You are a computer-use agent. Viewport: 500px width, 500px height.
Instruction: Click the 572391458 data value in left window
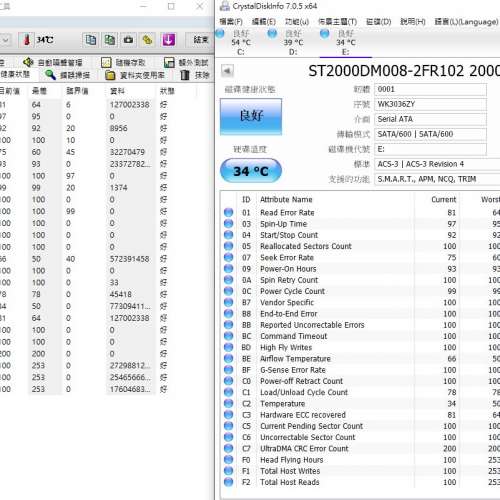tap(130, 259)
